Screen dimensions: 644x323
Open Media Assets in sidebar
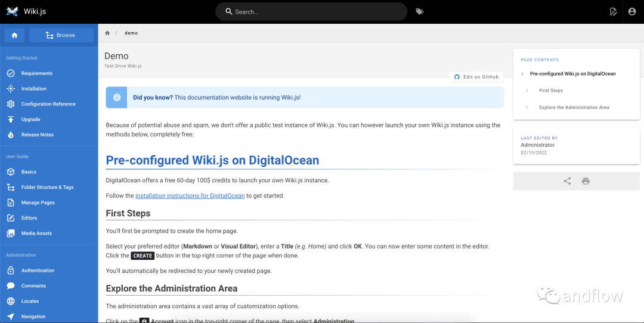pos(36,234)
